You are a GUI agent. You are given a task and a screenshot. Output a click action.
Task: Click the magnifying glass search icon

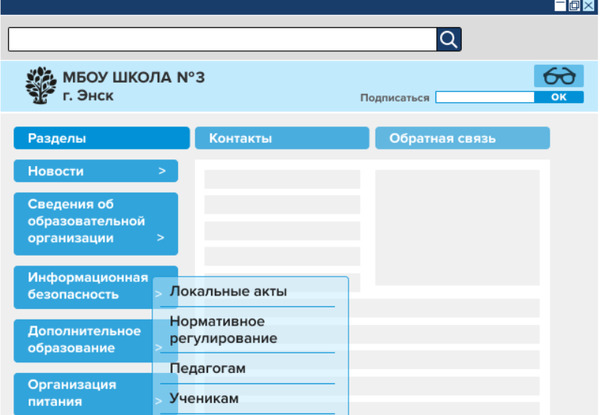click(x=449, y=39)
